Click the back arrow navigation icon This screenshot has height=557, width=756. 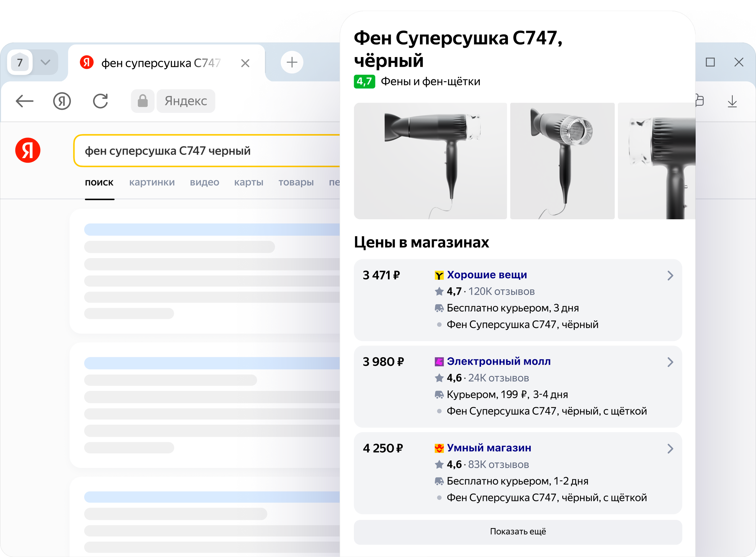coord(25,101)
